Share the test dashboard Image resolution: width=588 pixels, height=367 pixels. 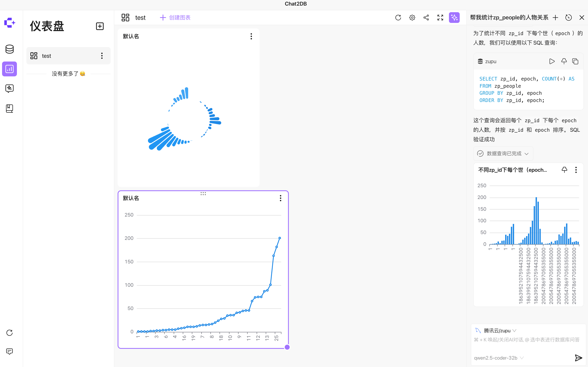tap(426, 18)
